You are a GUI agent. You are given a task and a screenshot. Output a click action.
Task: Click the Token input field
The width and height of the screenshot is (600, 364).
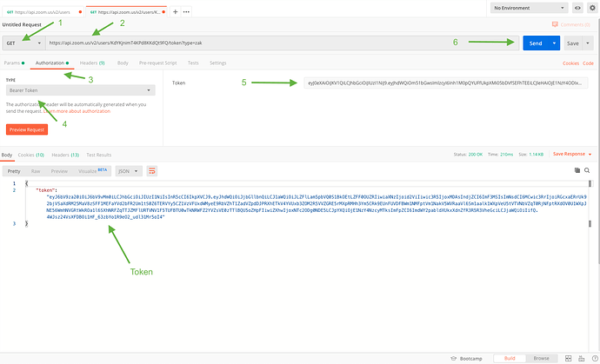[x=446, y=83]
